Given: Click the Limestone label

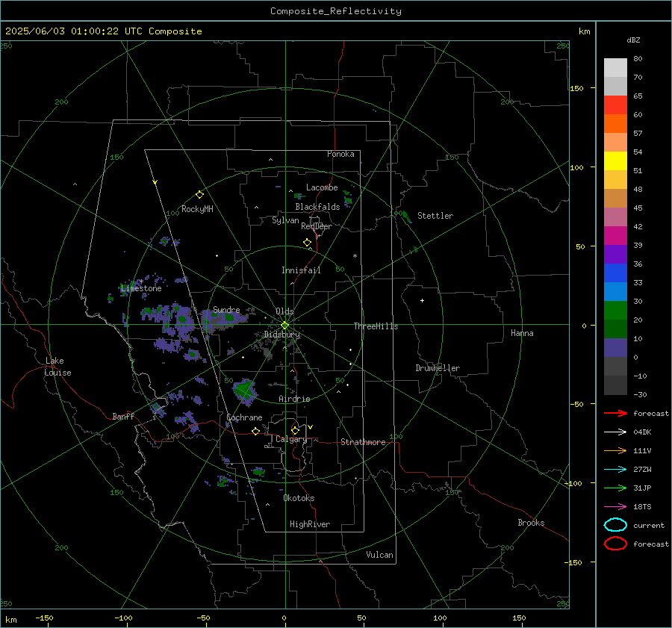Looking at the screenshot, I should tap(141, 288).
